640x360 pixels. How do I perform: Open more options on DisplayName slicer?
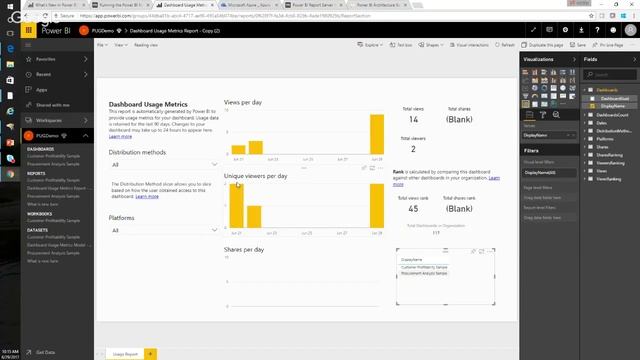(490, 251)
